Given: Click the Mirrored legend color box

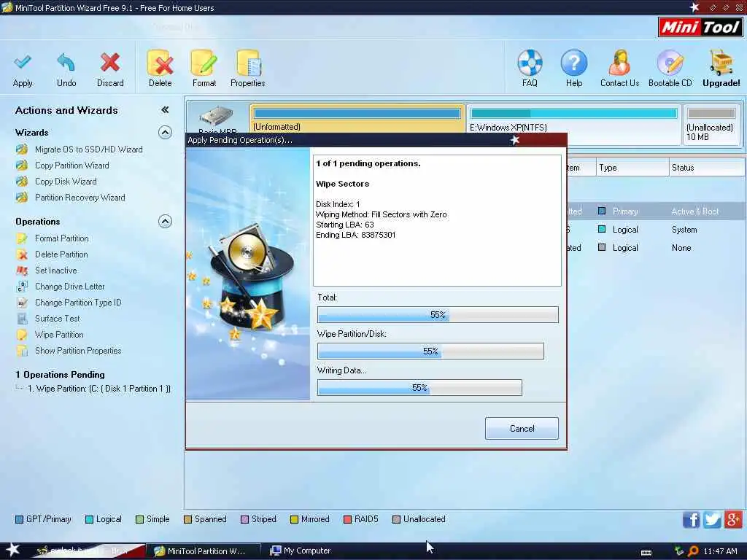Looking at the screenshot, I should pyautogui.click(x=294, y=519).
